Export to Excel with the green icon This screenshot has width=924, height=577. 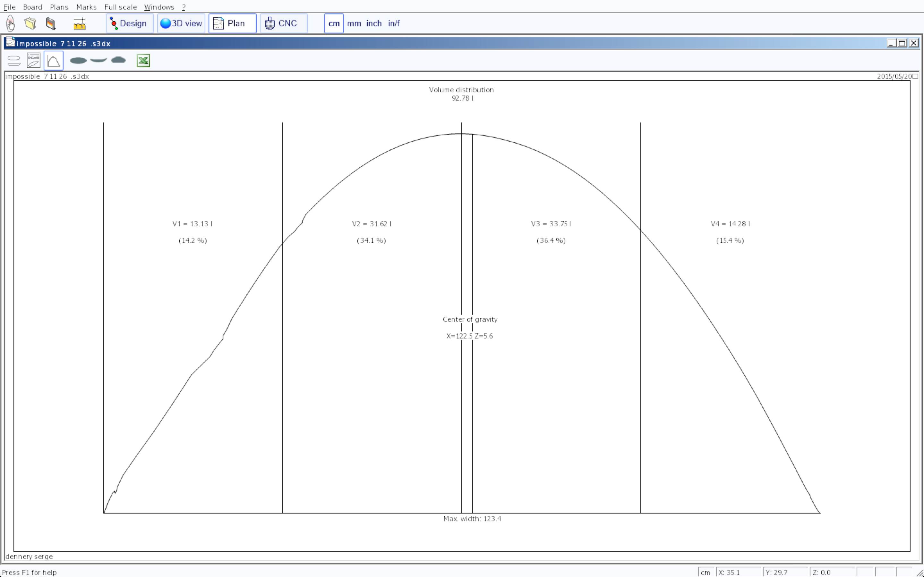143,61
